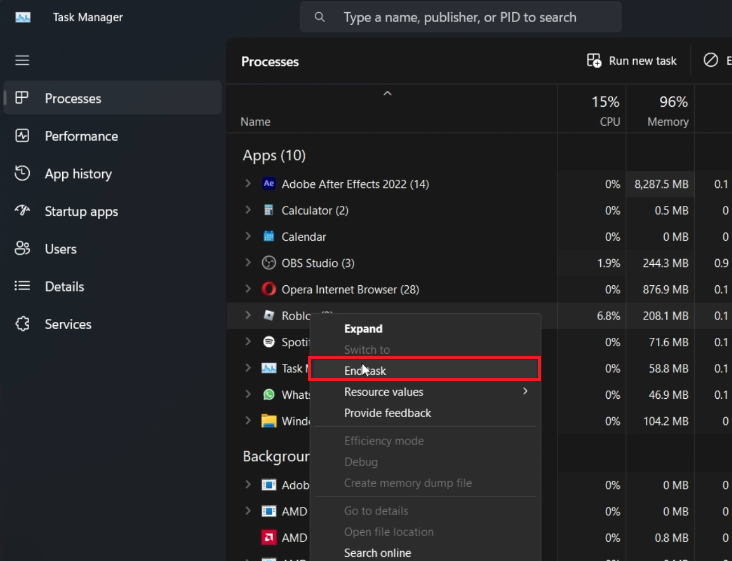The width and height of the screenshot is (732, 561).
Task: Expand the Adobe After Effects process group
Action: pos(248,184)
